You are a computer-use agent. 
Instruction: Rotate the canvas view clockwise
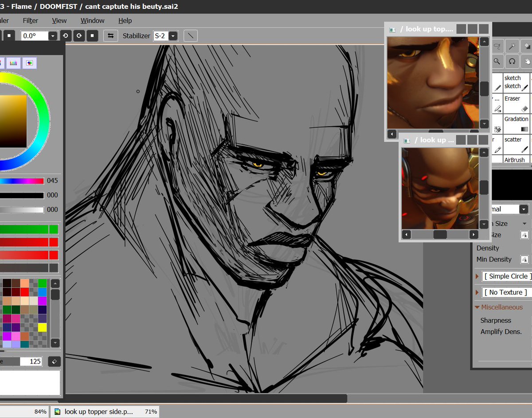[x=79, y=36]
